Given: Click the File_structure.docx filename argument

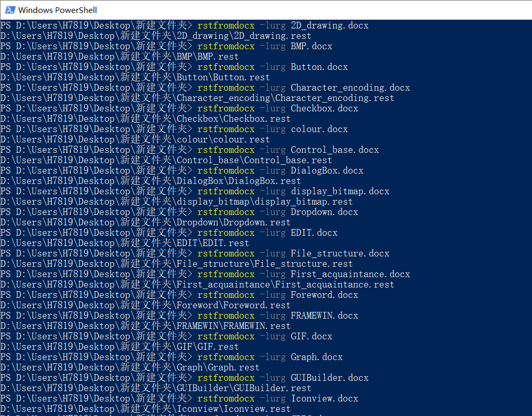Looking at the screenshot, I should [x=340, y=253].
